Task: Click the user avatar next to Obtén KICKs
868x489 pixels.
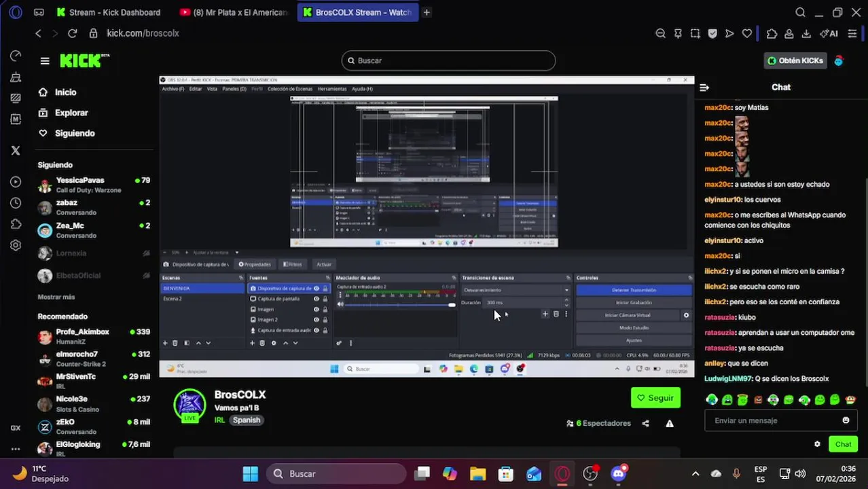Action: pos(839,60)
